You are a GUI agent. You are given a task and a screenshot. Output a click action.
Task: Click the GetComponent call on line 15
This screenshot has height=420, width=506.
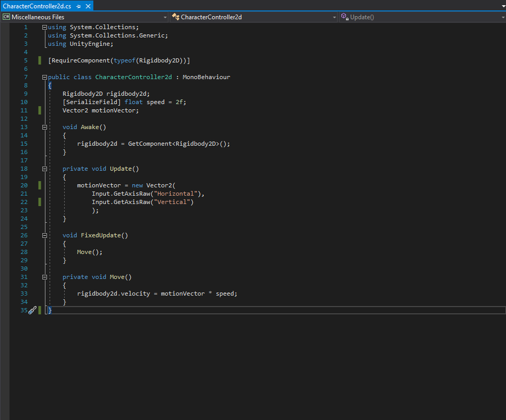150,144
